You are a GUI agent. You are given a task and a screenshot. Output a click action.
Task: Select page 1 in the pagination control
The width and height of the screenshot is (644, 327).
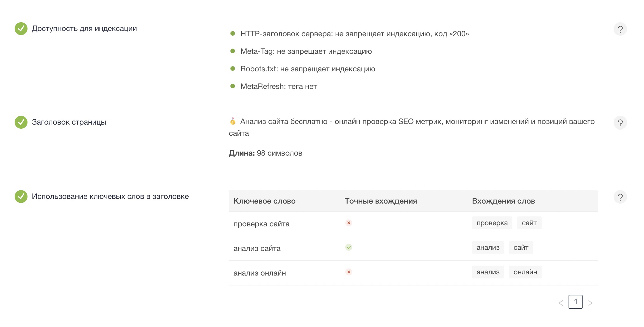pyautogui.click(x=576, y=302)
